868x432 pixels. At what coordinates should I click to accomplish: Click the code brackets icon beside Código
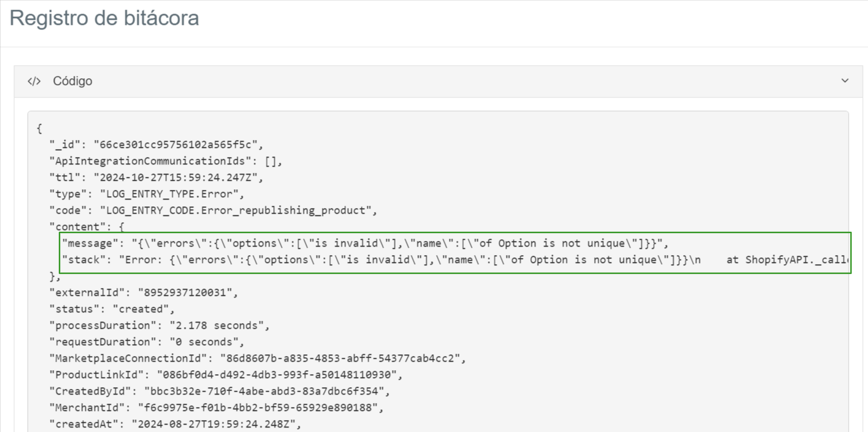click(x=34, y=81)
